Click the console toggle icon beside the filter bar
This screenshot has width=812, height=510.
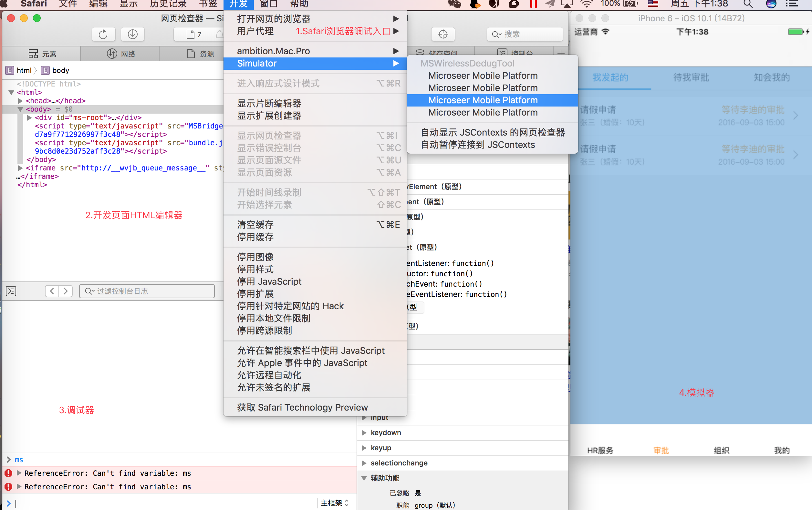point(11,291)
